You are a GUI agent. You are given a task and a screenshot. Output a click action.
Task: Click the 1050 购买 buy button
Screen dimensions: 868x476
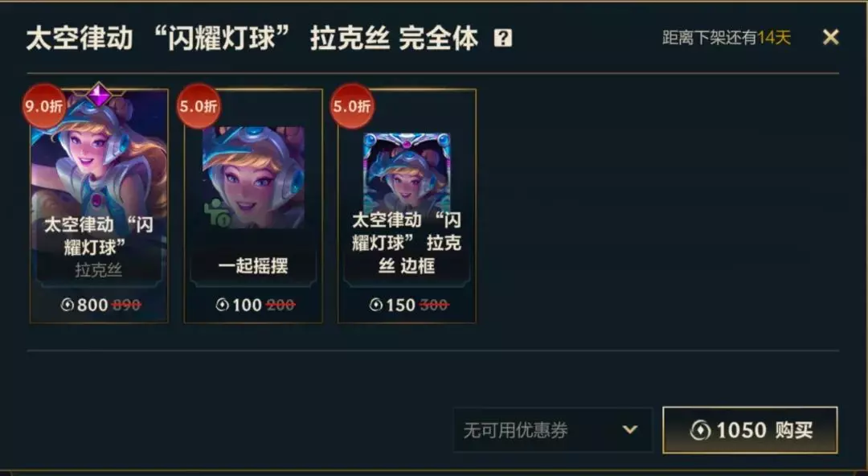750,430
